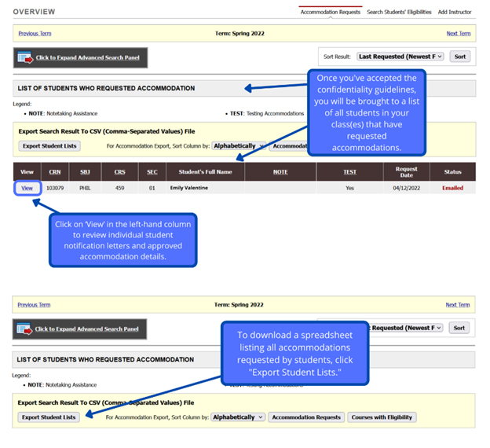The height and width of the screenshot is (448, 490).
Task: Open the upper Alphabetically sort column dropdown
Action: 239,146
